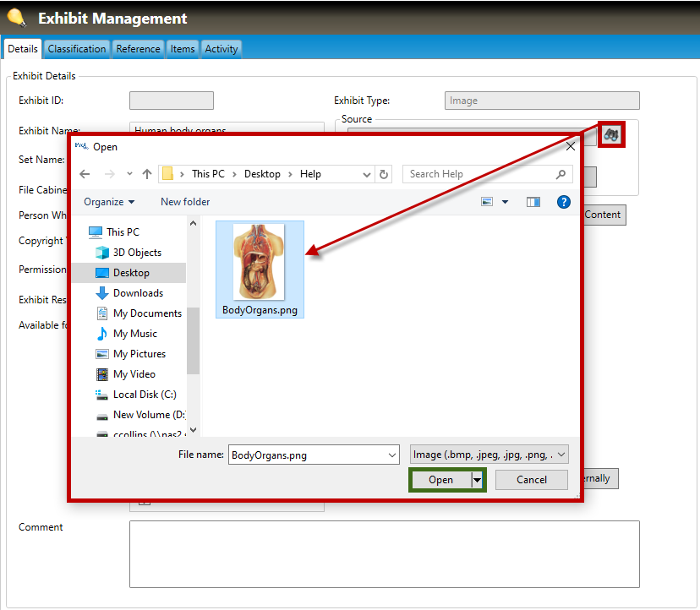Click the Open button split arrow
Viewport: 700px width, 610px height.
pos(478,480)
